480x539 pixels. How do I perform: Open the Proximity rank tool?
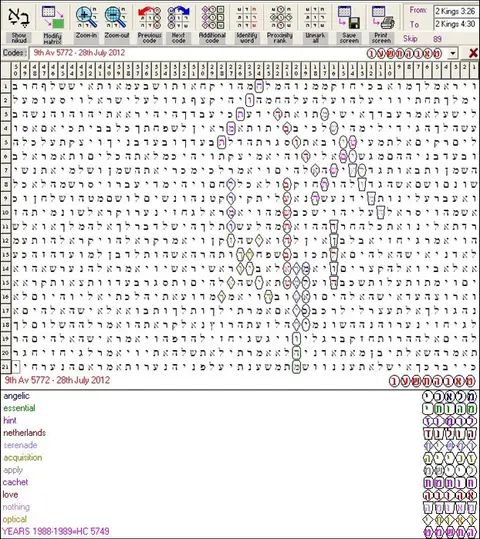pyautogui.click(x=280, y=24)
